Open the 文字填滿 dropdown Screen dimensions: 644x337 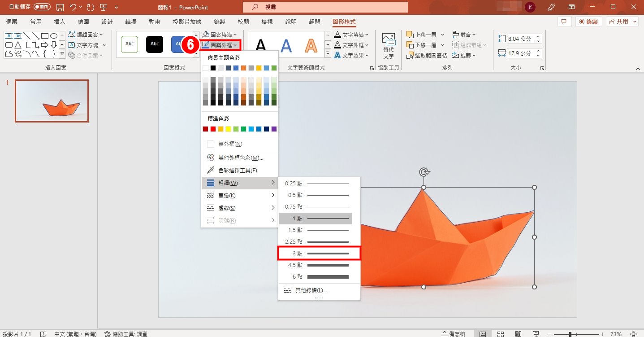[x=352, y=35]
